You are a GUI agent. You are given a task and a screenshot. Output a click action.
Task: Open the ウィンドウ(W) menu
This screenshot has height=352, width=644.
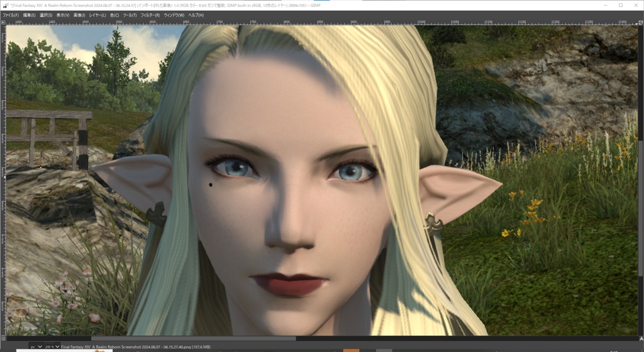pos(174,15)
